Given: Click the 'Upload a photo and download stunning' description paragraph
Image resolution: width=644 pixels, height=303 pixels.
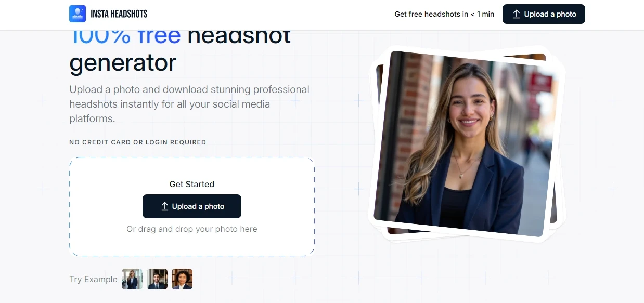Looking at the screenshot, I should coord(189,104).
